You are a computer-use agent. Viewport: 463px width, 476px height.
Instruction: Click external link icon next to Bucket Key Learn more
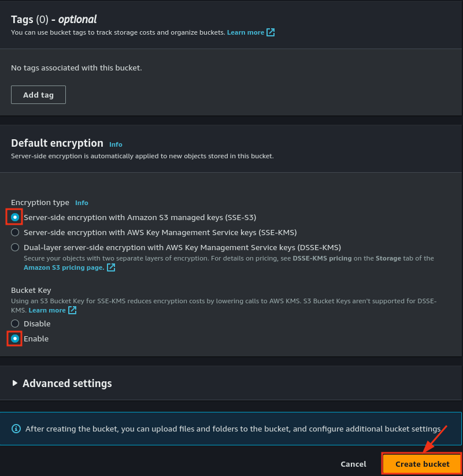(72, 310)
